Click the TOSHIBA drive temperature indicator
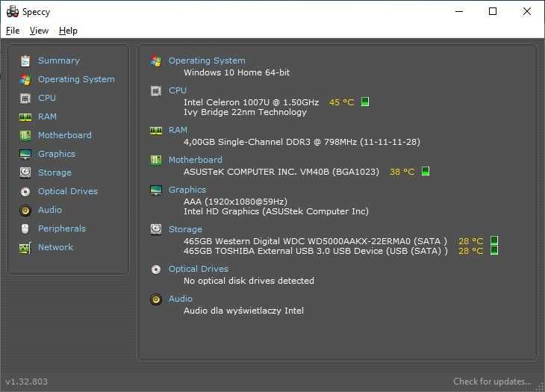The image size is (545, 392). tap(494, 250)
